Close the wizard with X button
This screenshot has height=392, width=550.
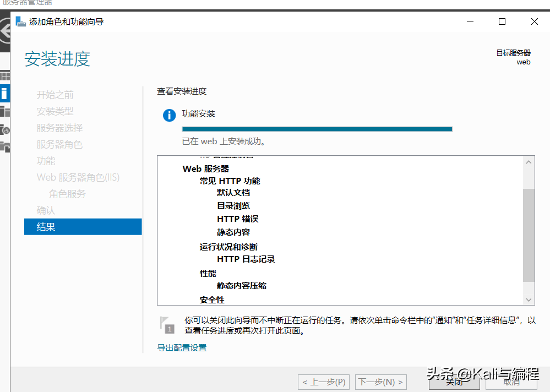534,21
